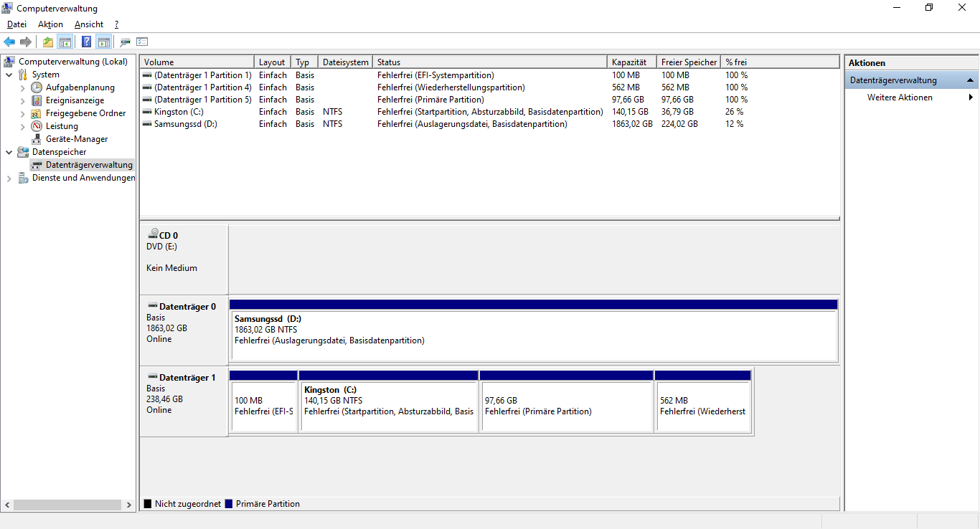This screenshot has width=980, height=529.
Task: Click the '1863,02 GB' capacity cell
Action: (632, 124)
